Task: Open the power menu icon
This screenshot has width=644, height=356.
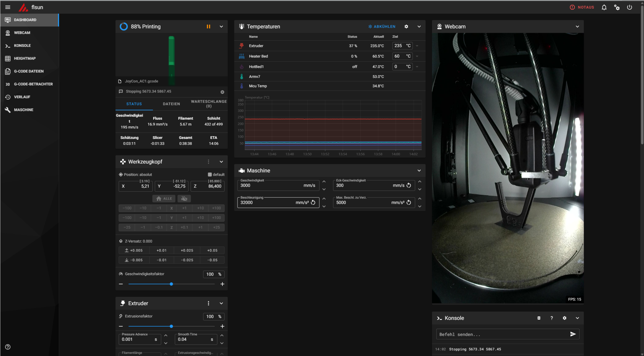Action: tap(630, 7)
